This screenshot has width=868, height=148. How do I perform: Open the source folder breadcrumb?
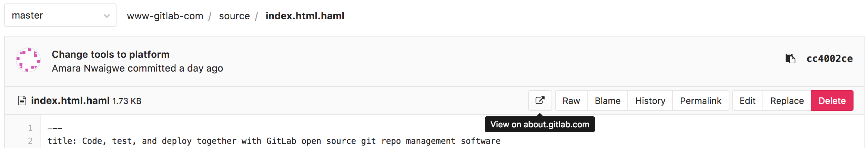tap(234, 16)
